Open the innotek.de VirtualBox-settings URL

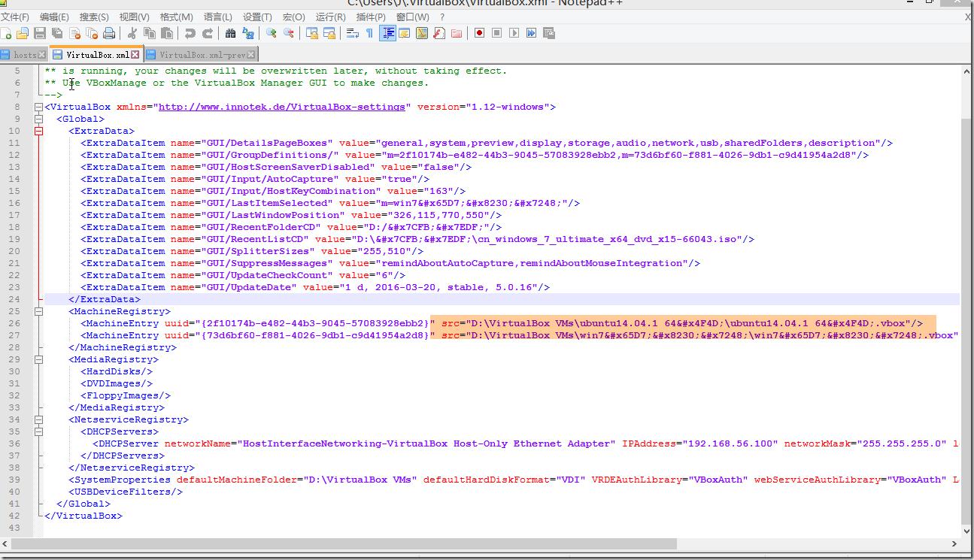coord(282,107)
